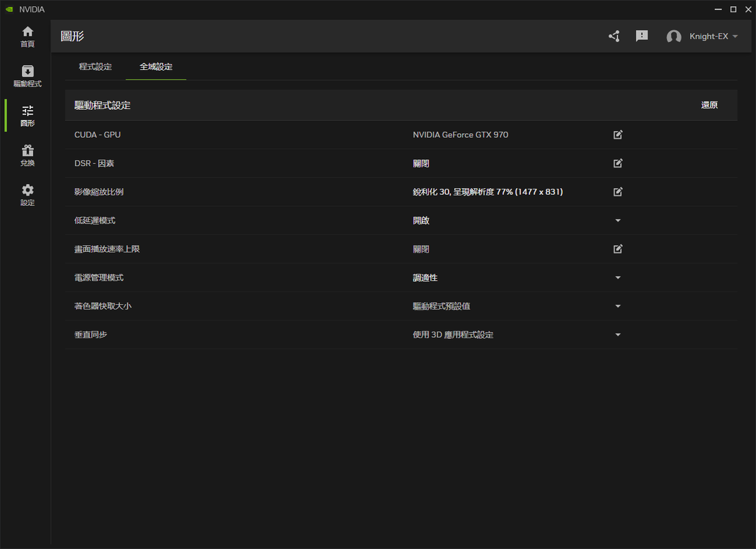Click the 關閉 value in DSR row
The width and height of the screenshot is (756, 549).
[x=421, y=163]
